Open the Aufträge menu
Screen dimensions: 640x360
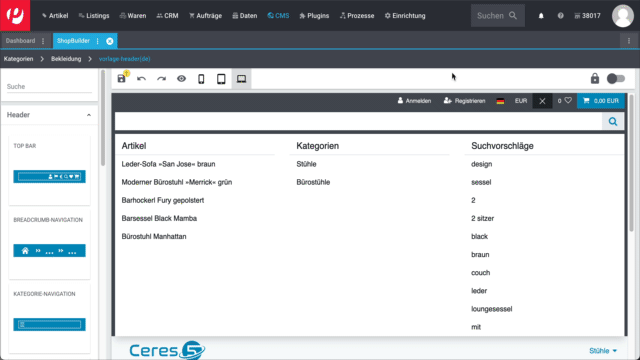click(x=205, y=16)
